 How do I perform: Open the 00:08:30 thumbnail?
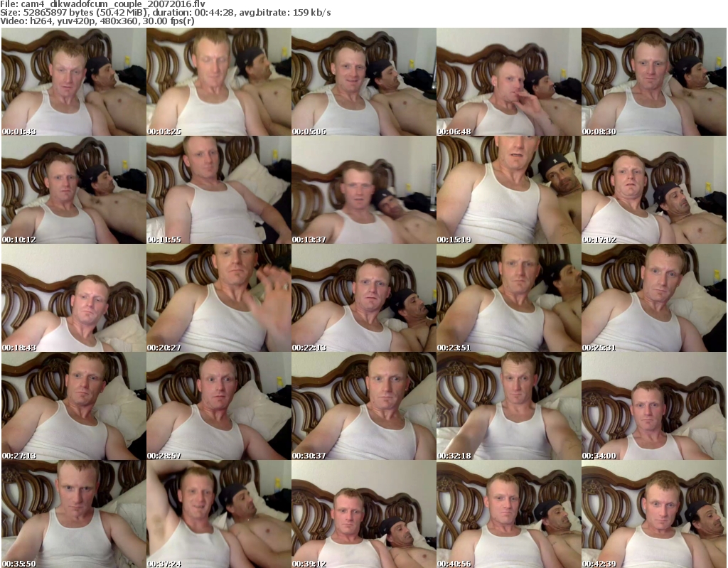tap(654, 82)
